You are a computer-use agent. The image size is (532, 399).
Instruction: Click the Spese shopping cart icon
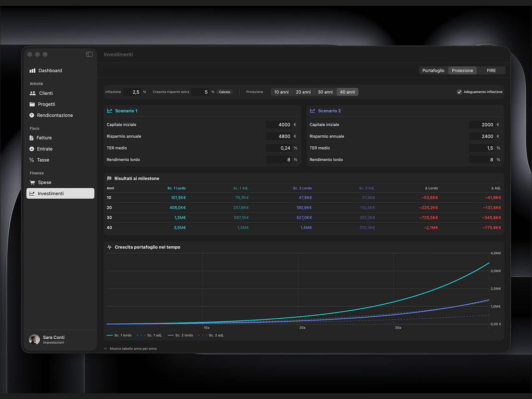32,182
